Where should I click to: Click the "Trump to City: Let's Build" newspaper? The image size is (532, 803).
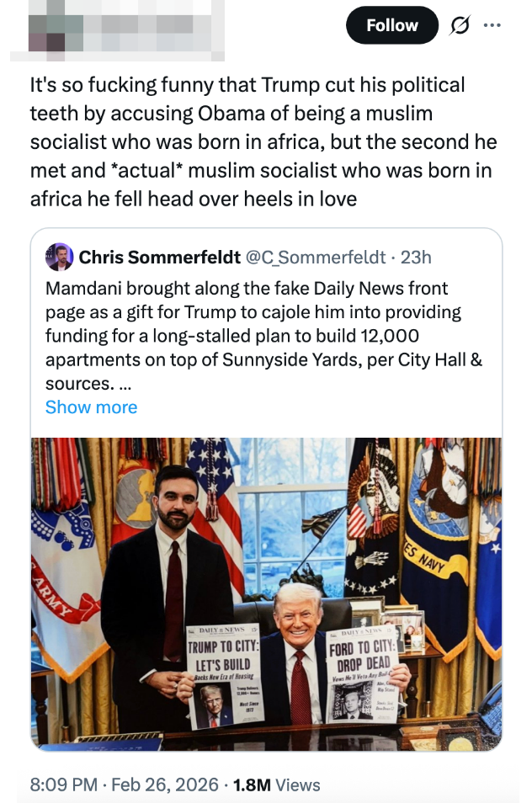(222, 673)
